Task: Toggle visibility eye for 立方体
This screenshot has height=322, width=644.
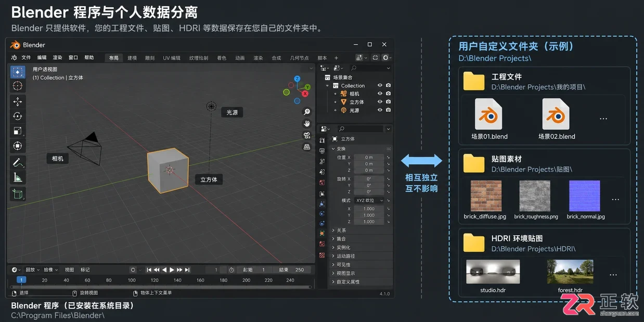Action: 380,102
